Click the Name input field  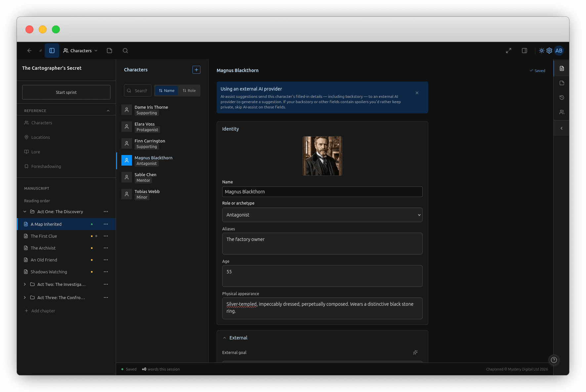(322, 192)
